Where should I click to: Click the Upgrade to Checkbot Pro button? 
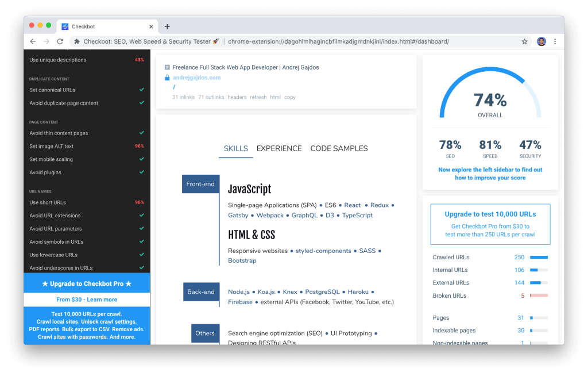(86, 283)
